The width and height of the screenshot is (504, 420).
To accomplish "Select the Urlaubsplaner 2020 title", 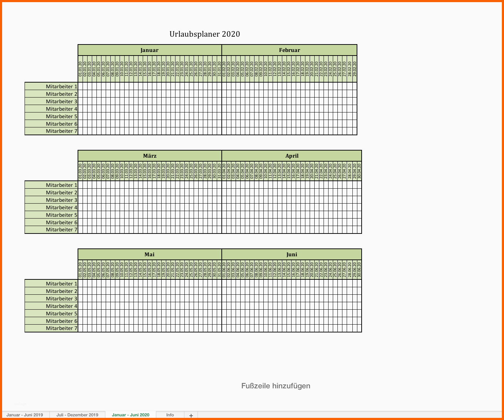I will click(205, 34).
